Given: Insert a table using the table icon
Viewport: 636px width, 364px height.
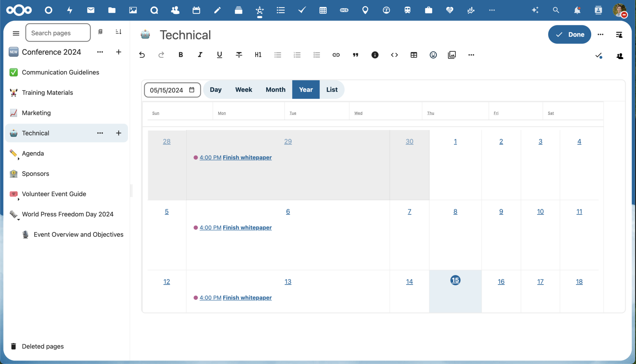Looking at the screenshot, I should point(414,55).
